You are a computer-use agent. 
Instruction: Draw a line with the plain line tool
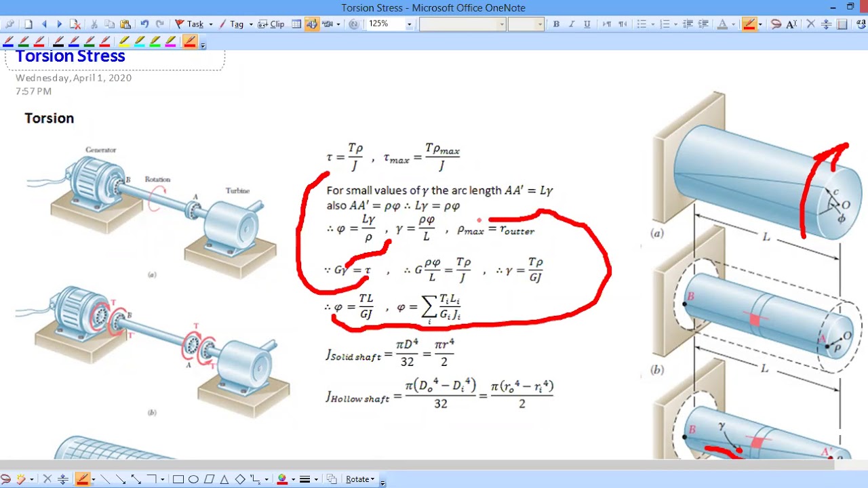(x=105, y=479)
